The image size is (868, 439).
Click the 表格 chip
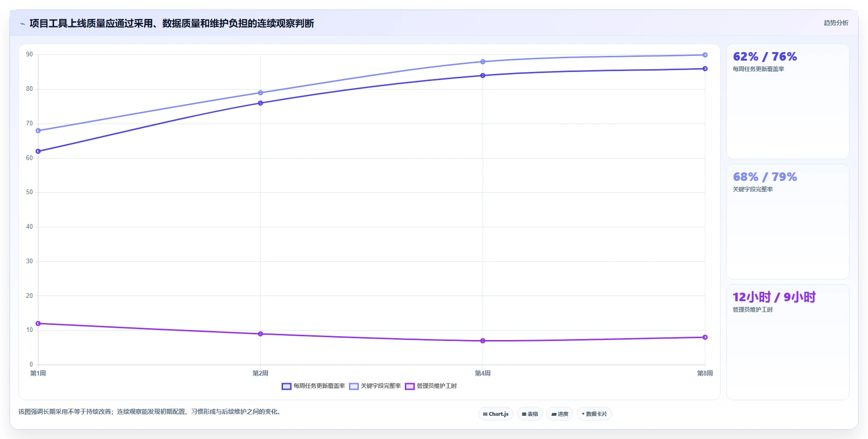[x=530, y=414]
